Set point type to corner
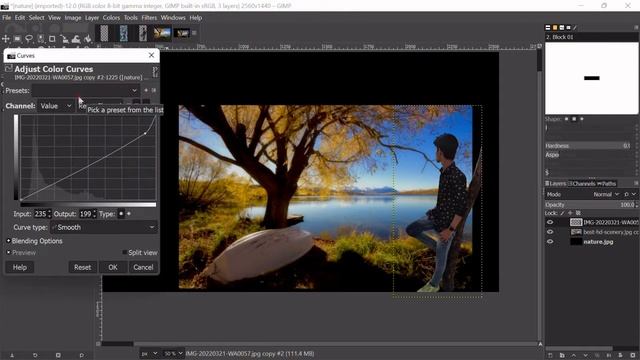Viewport: 640px width, 360px height. (129, 214)
